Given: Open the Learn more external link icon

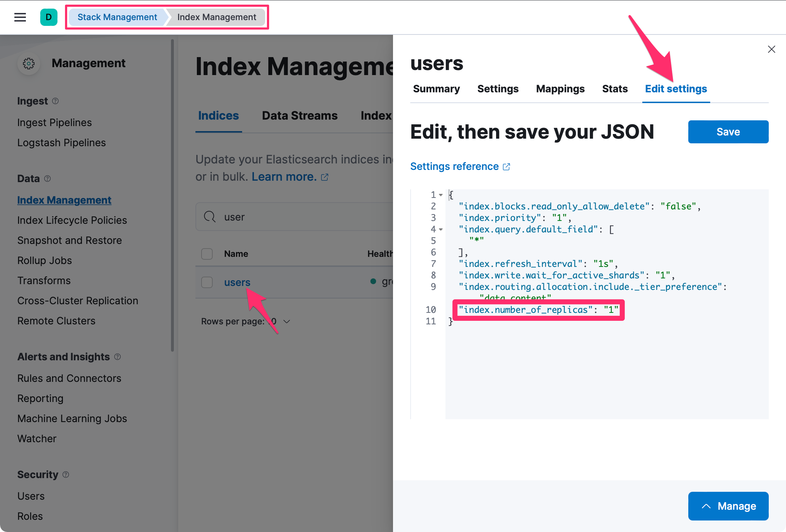Looking at the screenshot, I should 324,177.
